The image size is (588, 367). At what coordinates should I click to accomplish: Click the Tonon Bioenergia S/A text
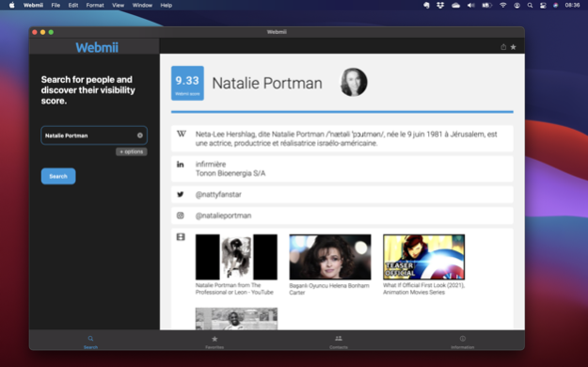pos(230,173)
